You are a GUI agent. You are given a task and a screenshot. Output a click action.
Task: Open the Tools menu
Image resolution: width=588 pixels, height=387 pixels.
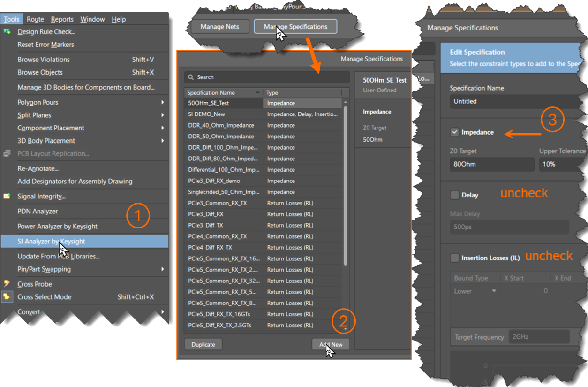coord(12,19)
